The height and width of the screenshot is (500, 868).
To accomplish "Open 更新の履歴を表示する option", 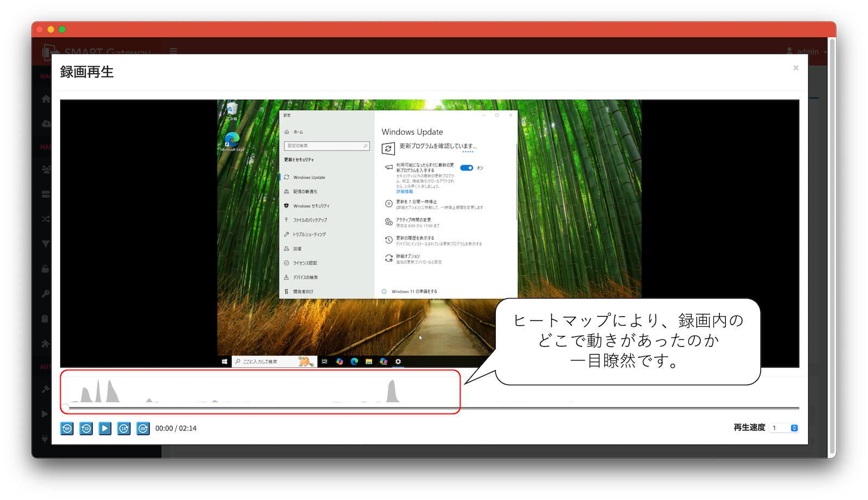I will click(415, 238).
